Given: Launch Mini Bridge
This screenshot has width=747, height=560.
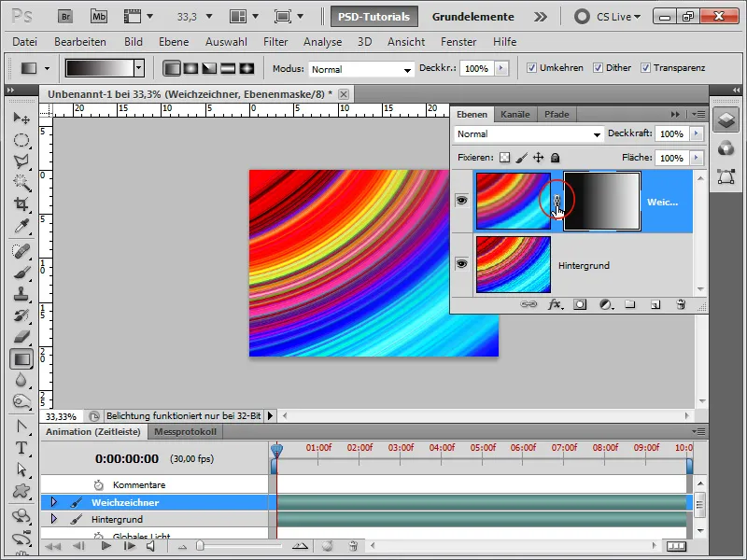Looking at the screenshot, I should [x=99, y=17].
